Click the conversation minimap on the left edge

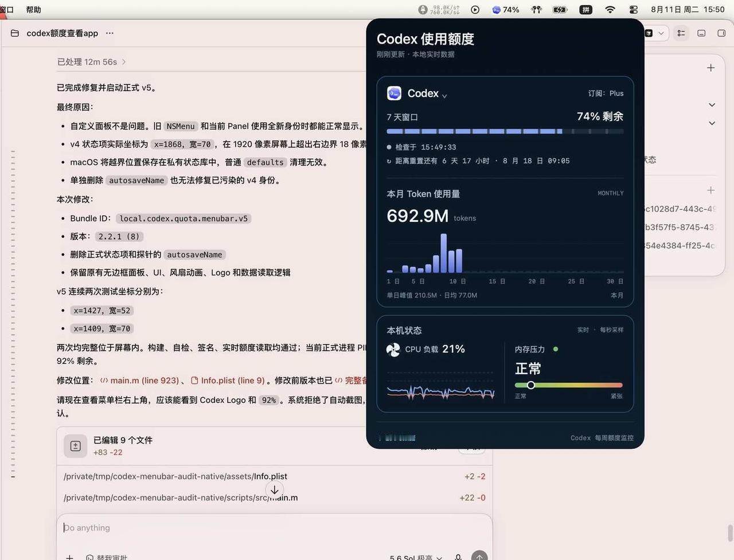coord(13,314)
